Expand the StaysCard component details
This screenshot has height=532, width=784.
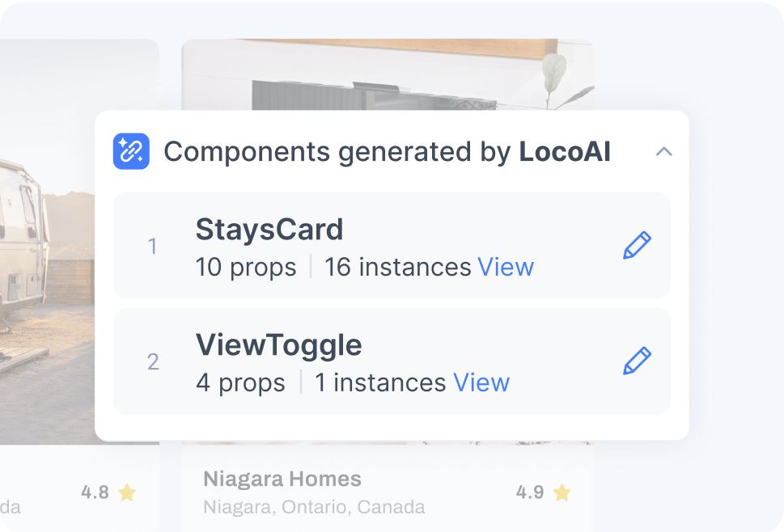click(x=269, y=229)
